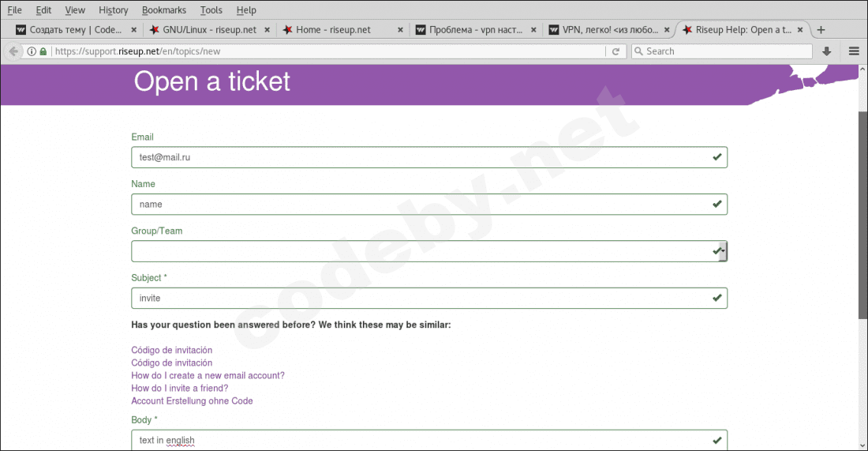Go back with the browser back arrow
The height and width of the screenshot is (451, 868).
tap(13, 51)
